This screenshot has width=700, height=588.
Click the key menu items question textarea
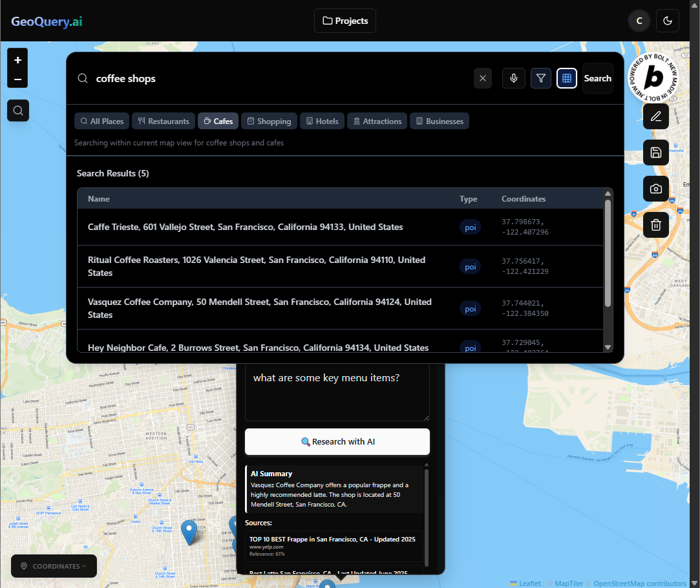click(337, 392)
